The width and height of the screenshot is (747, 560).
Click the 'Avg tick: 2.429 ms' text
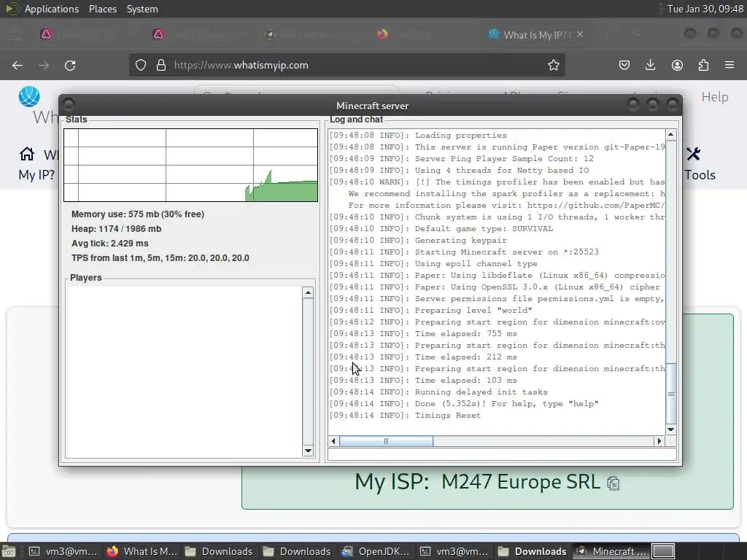[110, 244]
